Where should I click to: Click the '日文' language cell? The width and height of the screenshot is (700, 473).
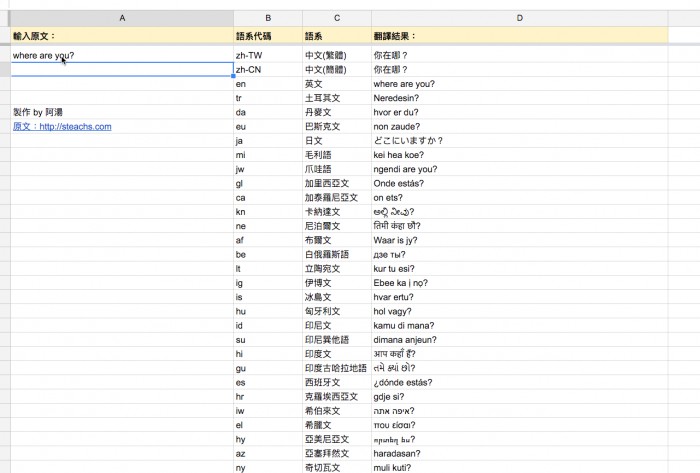tap(337, 141)
